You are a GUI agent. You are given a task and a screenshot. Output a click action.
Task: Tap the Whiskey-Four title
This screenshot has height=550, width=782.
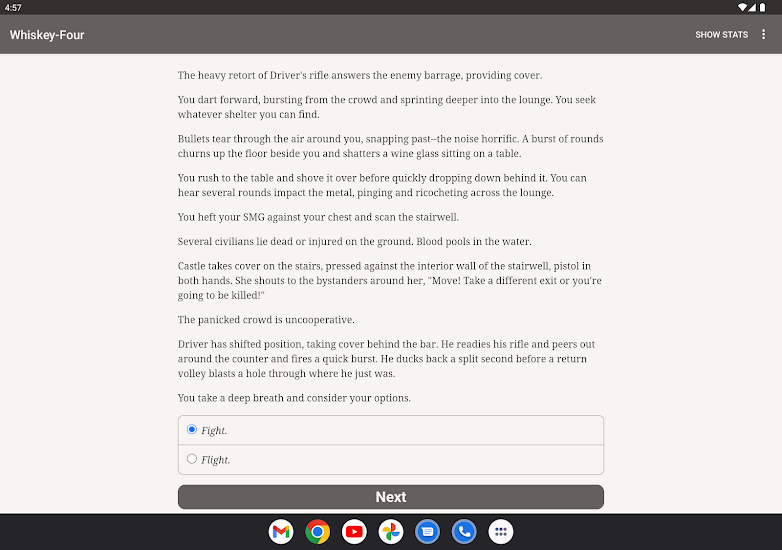(47, 35)
